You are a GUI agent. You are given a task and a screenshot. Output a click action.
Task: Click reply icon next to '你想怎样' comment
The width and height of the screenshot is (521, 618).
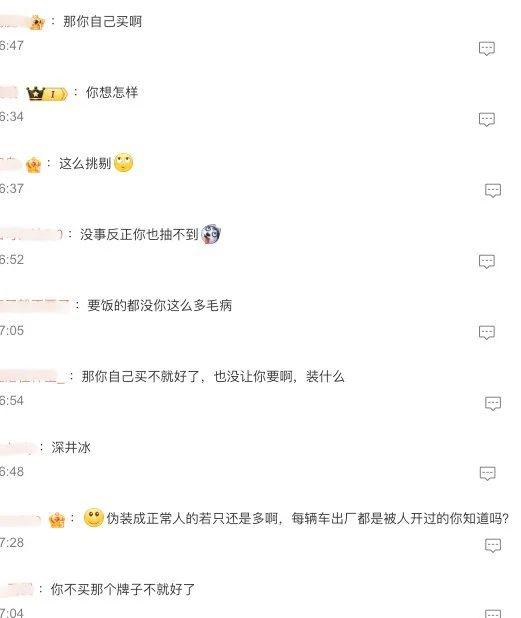click(486, 119)
